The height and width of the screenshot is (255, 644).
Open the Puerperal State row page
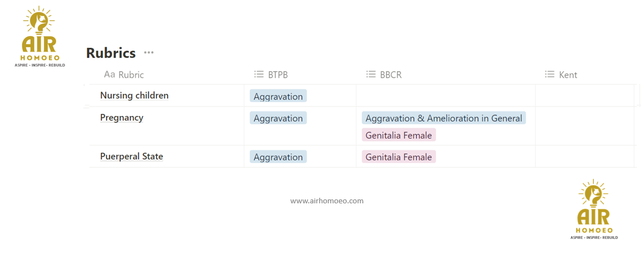[132, 157]
